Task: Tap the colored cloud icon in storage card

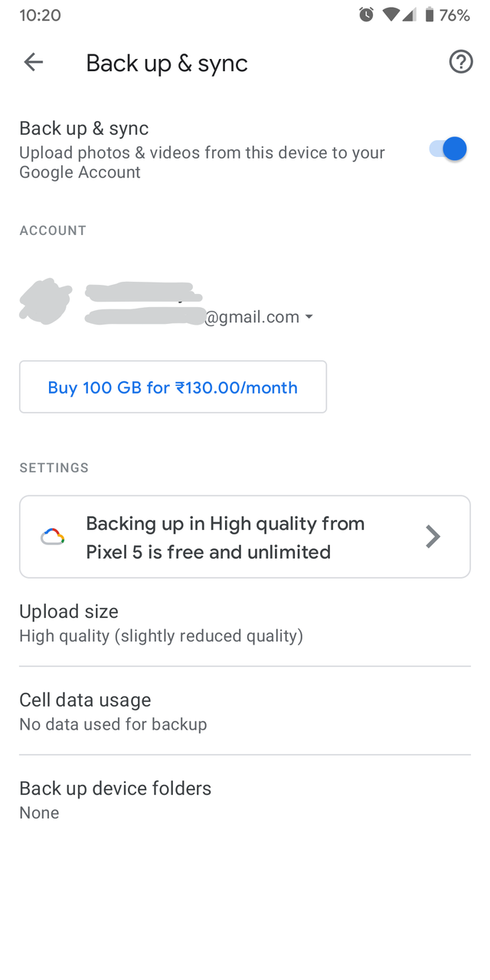Action: tap(53, 537)
